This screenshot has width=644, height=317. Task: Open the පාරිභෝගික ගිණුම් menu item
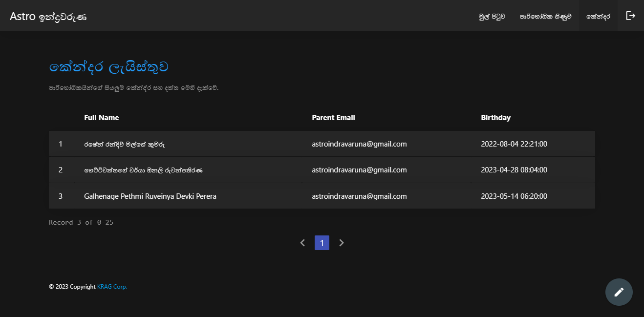point(545,16)
